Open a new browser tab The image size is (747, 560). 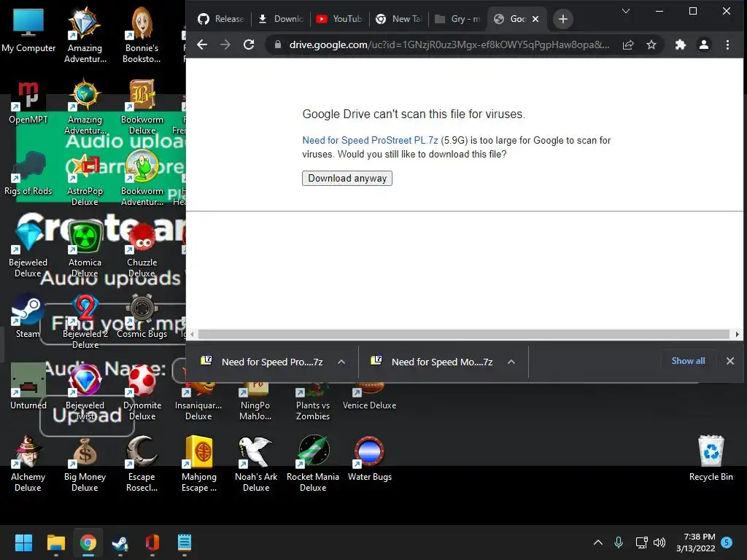point(563,19)
